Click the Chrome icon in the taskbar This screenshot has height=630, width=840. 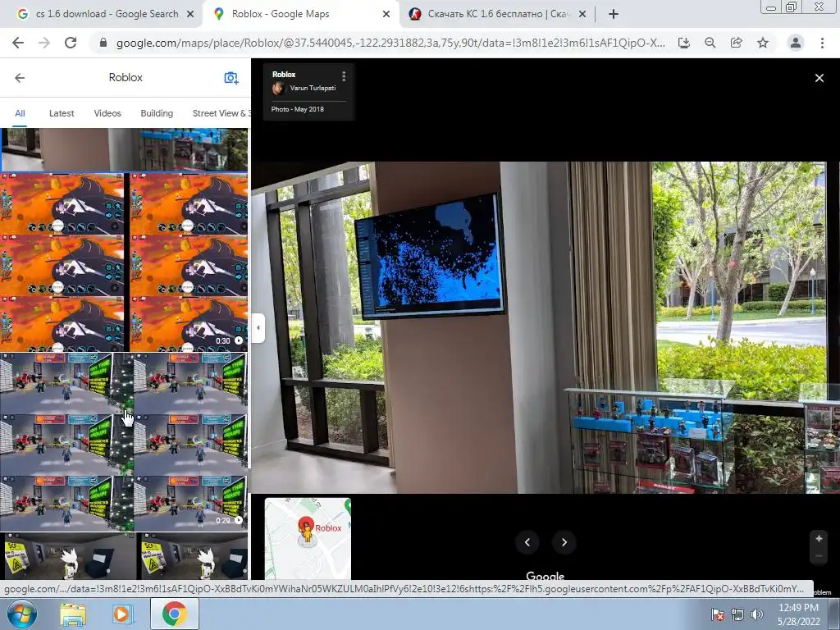click(174, 614)
